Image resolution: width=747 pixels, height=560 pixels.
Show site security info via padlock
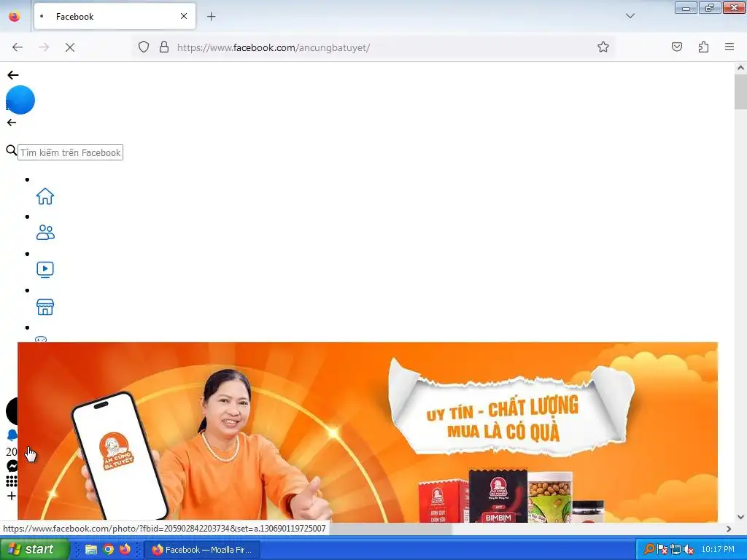(x=164, y=47)
